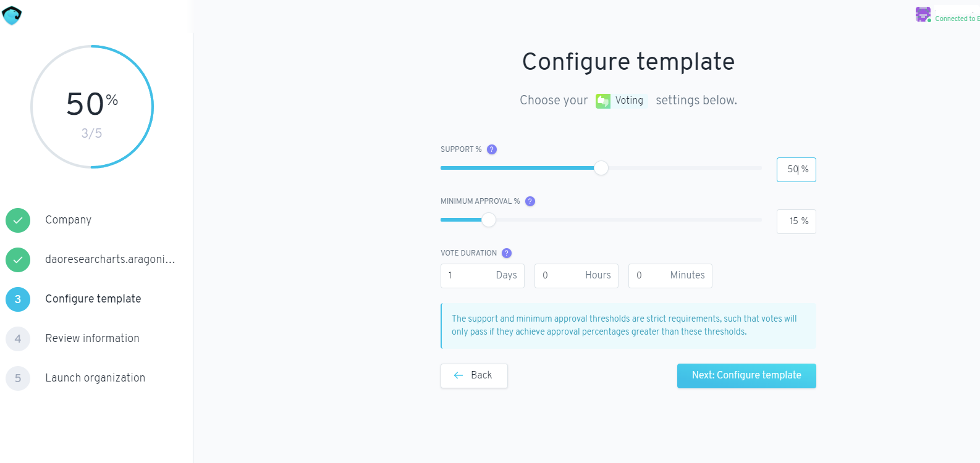
Task: Focus the Days duration field
Action: (x=482, y=276)
